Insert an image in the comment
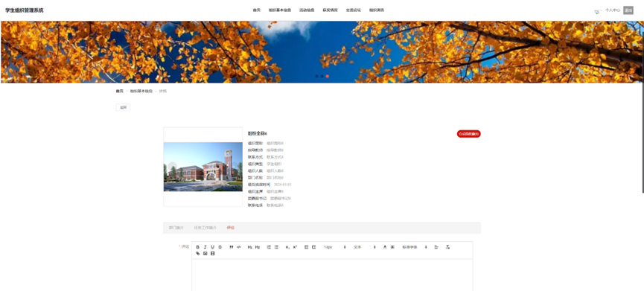The width and height of the screenshot is (644, 291). tap(205, 254)
